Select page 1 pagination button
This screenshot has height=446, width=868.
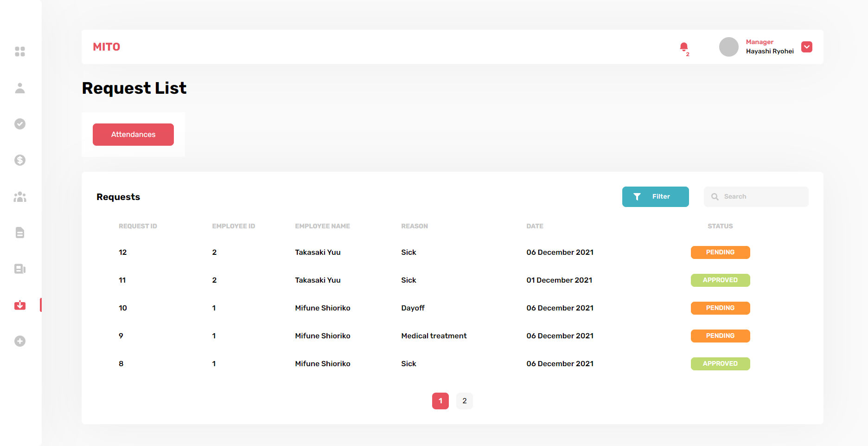click(440, 401)
